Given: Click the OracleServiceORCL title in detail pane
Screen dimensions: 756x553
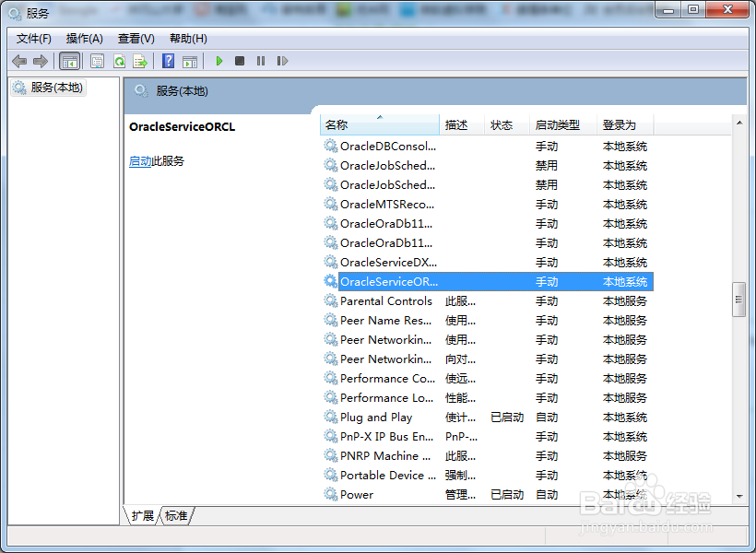Looking at the screenshot, I should coord(183,127).
